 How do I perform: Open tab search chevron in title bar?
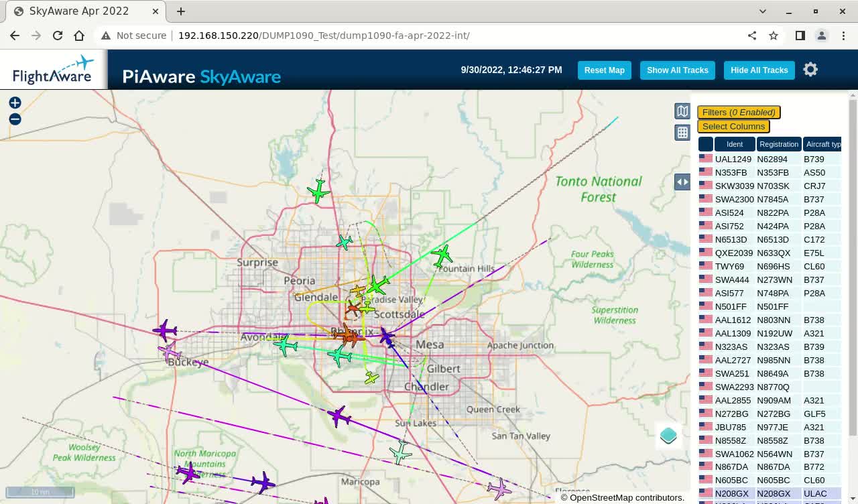[x=763, y=11]
